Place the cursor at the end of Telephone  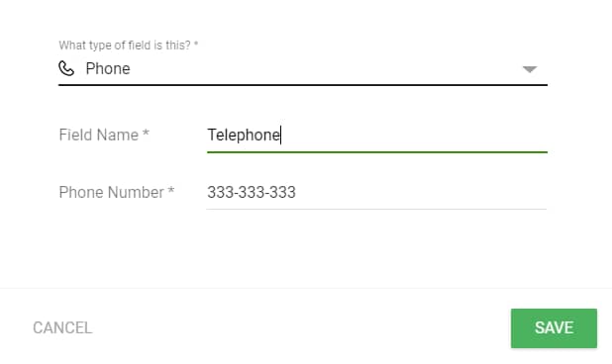(x=281, y=136)
